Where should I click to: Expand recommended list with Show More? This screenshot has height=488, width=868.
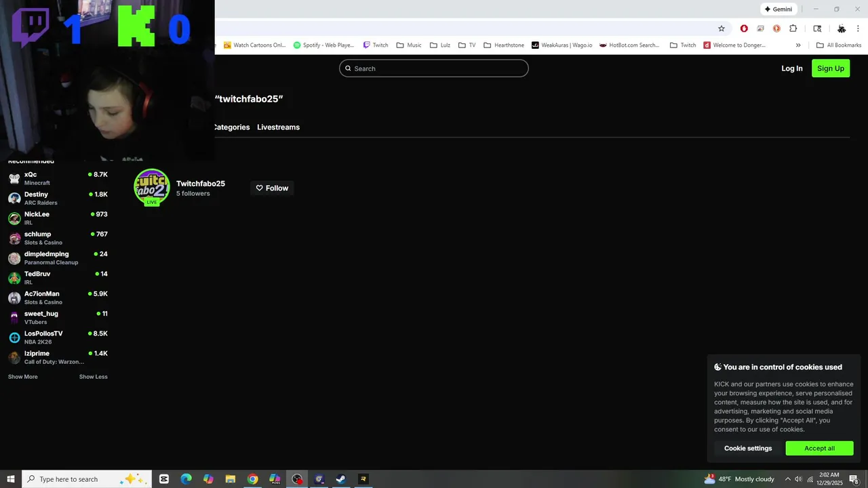point(23,377)
